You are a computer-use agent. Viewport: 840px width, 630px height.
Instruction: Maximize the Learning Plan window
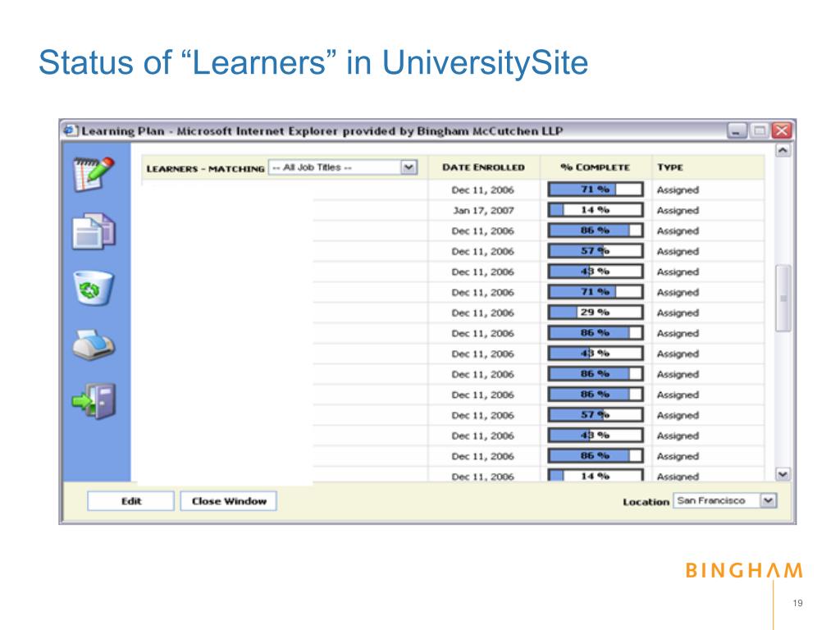[x=759, y=130]
